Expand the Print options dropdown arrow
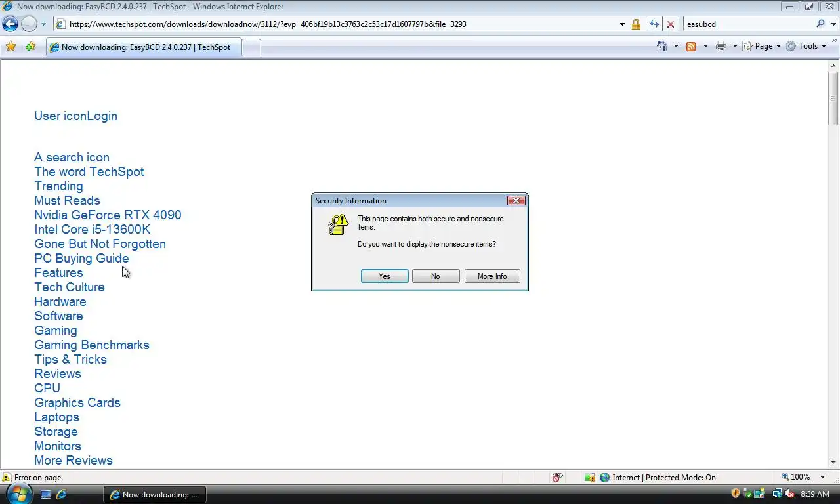Viewport: 840px width, 504px height. tap(735, 46)
